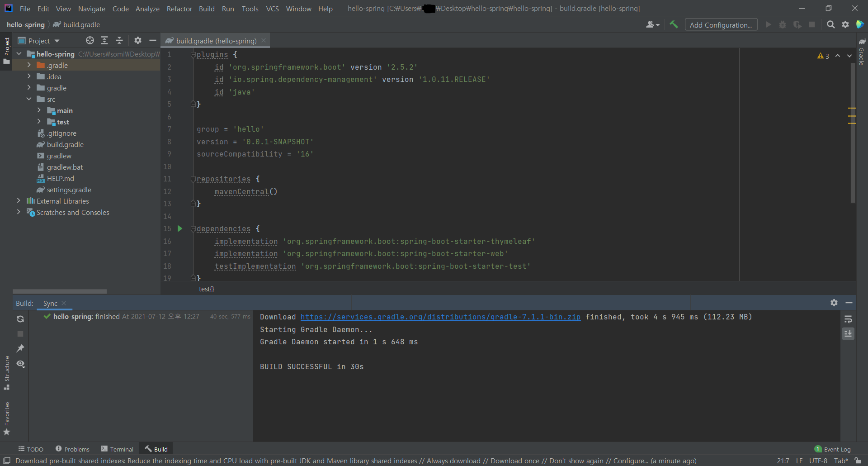
Task: Select gradlew.bat in project tree
Action: coord(65,167)
